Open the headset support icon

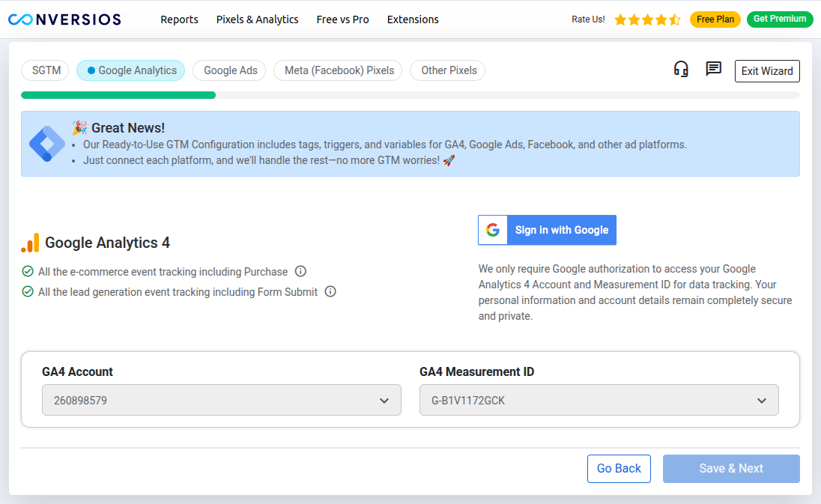(x=681, y=69)
